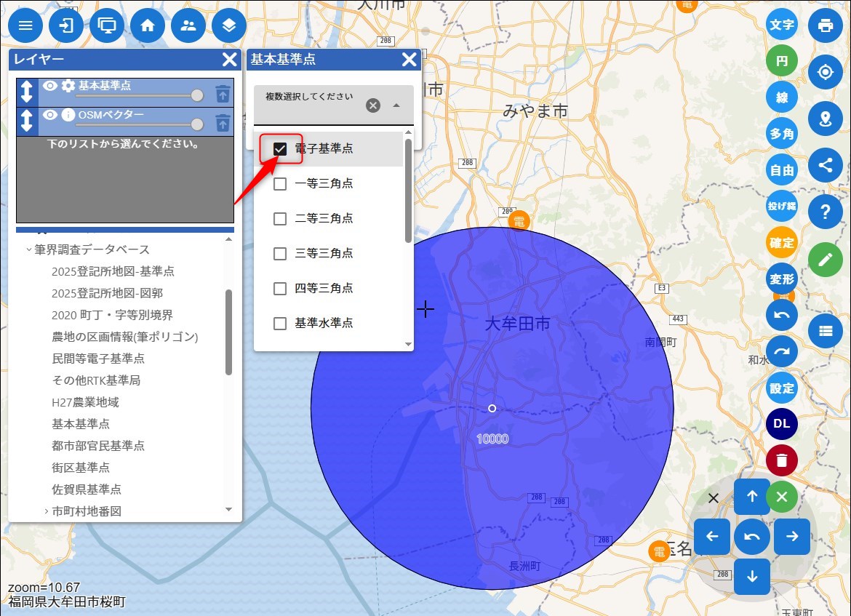The image size is (851, 616).
Task: Open settings gear for 基本基準点 layer
Action: click(68, 86)
